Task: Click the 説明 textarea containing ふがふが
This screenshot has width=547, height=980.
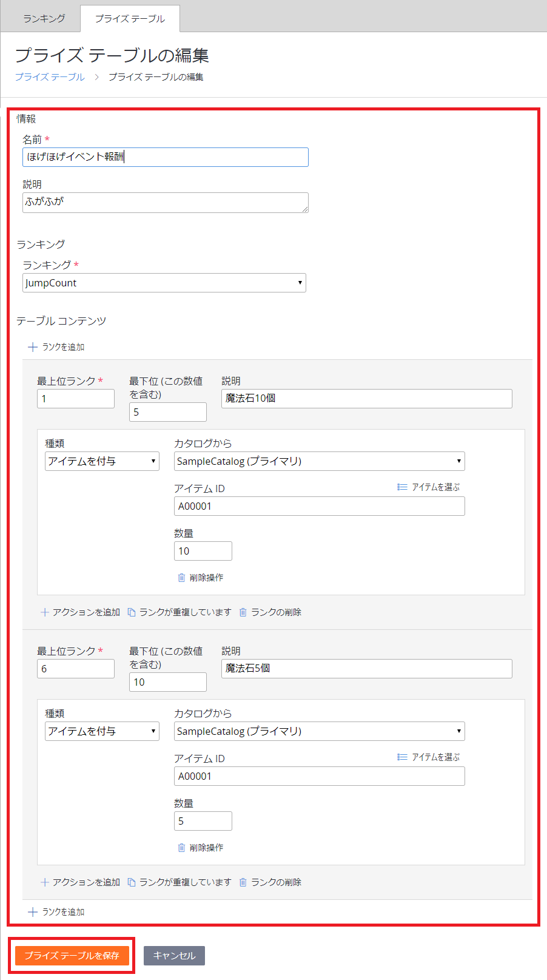Action: point(165,203)
